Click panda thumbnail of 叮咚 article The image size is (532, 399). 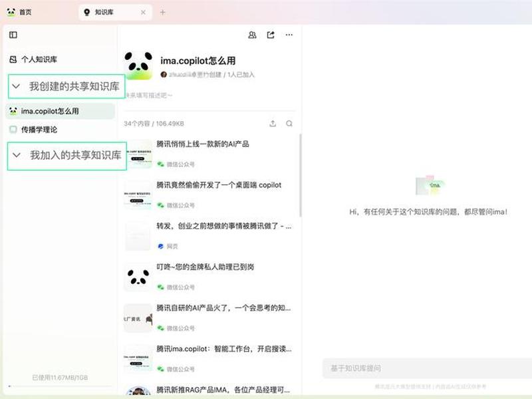click(138, 277)
